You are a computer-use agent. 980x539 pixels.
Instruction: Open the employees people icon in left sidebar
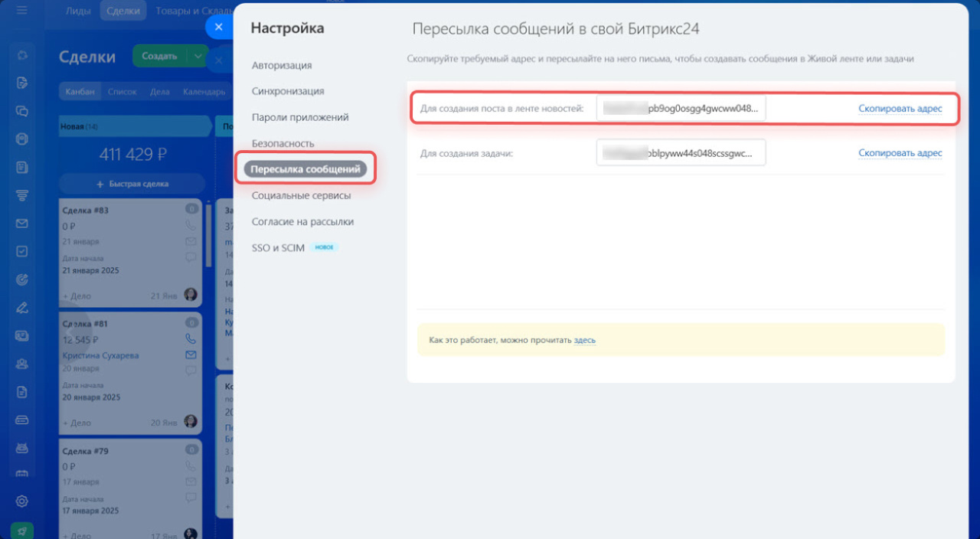click(22, 363)
